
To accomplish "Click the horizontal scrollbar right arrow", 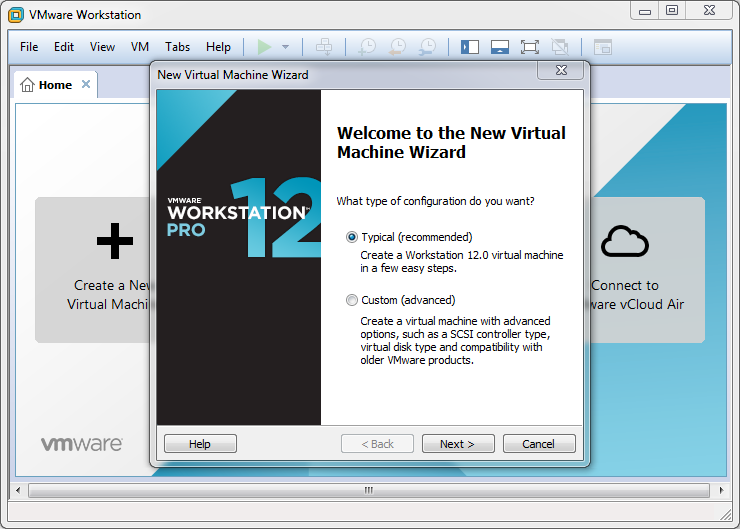I will (x=721, y=490).
